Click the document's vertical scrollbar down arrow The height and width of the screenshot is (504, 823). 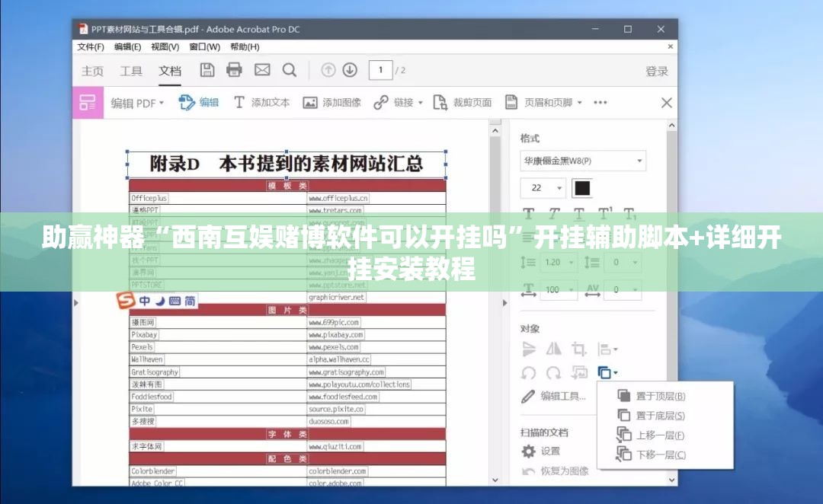(495, 480)
